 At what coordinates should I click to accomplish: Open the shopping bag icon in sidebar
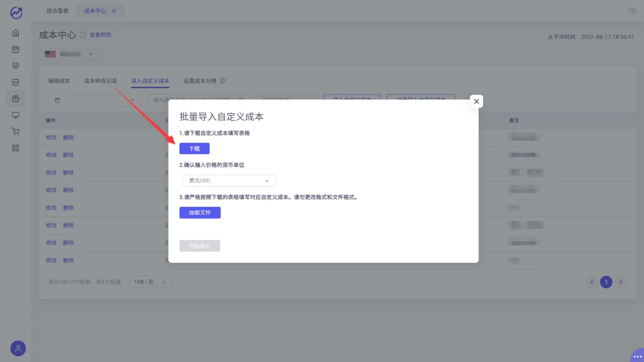pyautogui.click(x=16, y=50)
